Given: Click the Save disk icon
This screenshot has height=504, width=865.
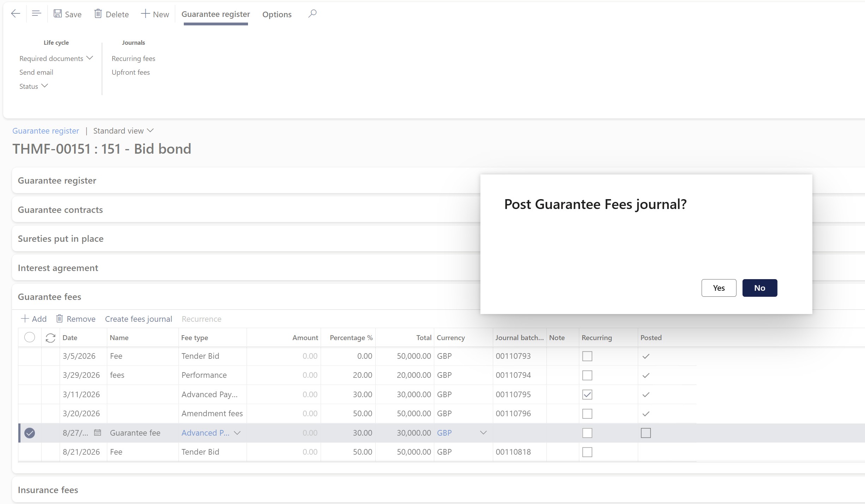Looking at the screenshot, I should tap(58, 14).
